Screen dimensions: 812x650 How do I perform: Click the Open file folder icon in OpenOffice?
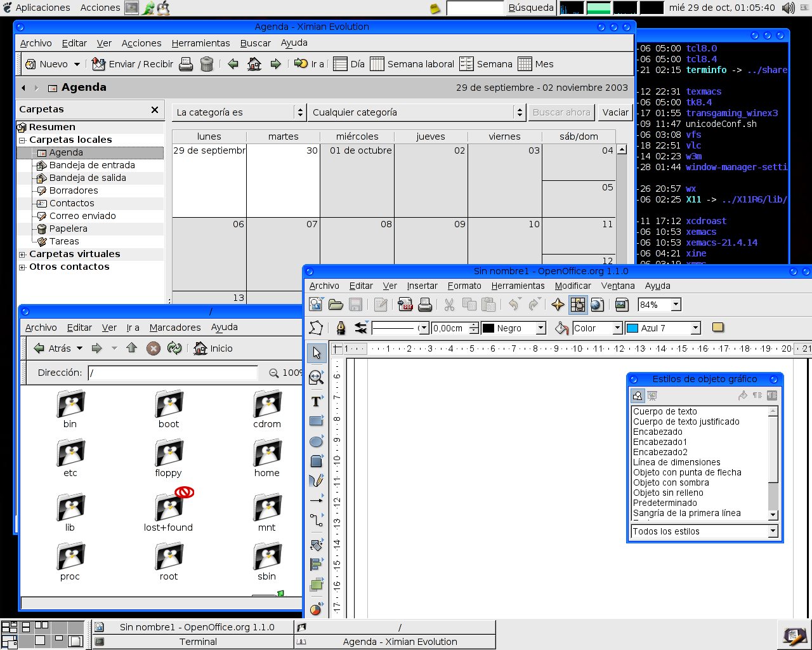[336, 305]
